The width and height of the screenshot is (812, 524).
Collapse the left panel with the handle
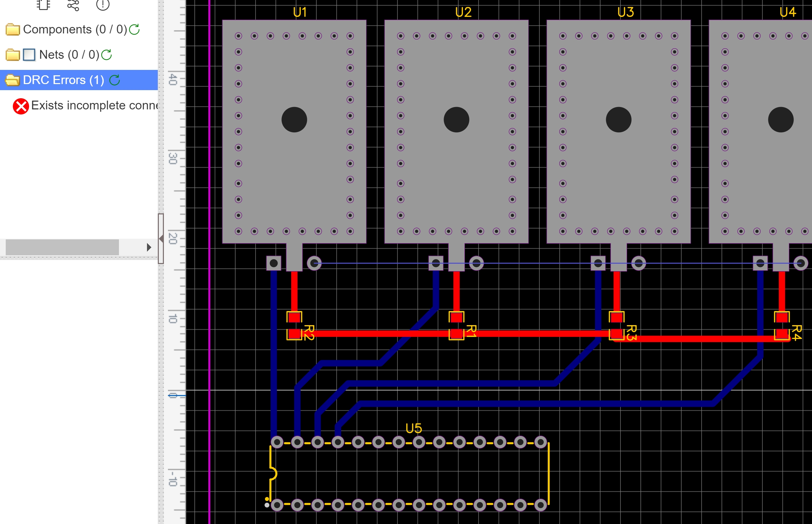(x=161, y=239)
